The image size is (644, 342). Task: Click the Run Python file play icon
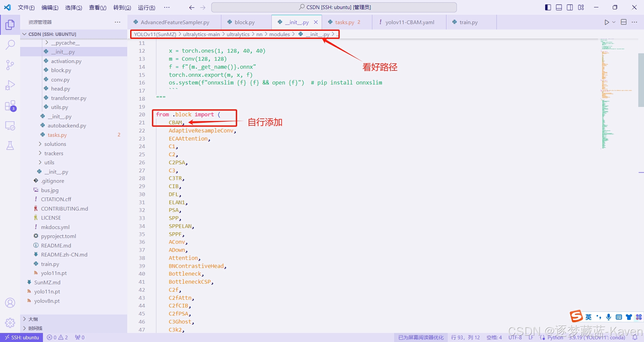pos(606,22)
